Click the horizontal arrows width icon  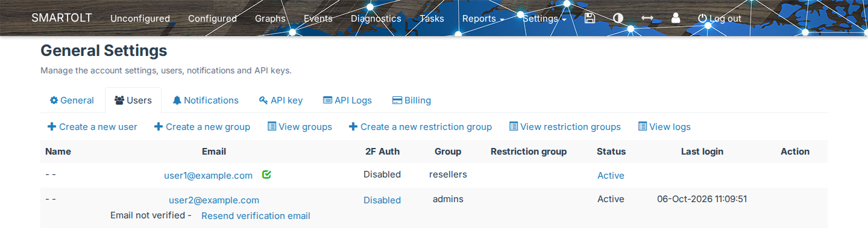coord(647,18)
